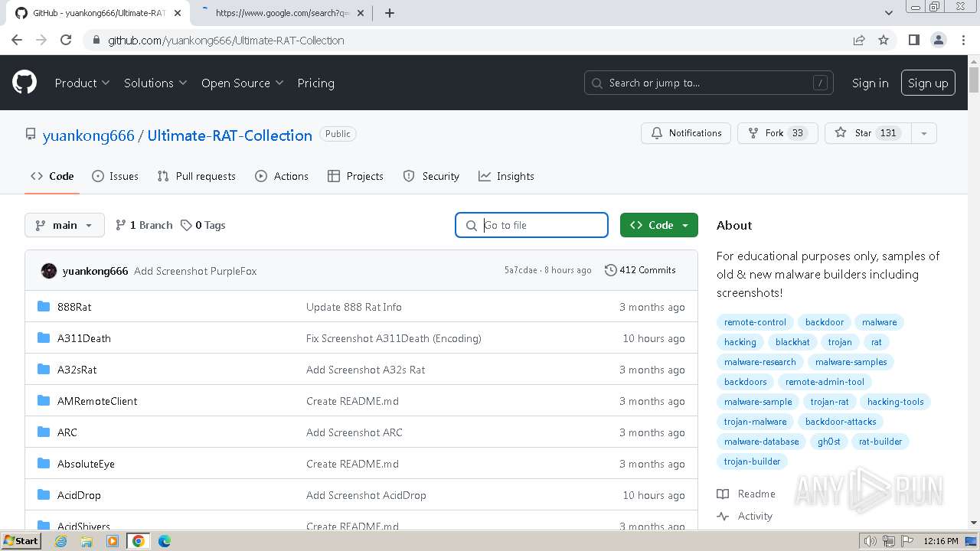This screenshot has height=551, width=980.
Task: Open Chrome profile avatar icon
Action: pyautogui.click(x=938, y=40)
